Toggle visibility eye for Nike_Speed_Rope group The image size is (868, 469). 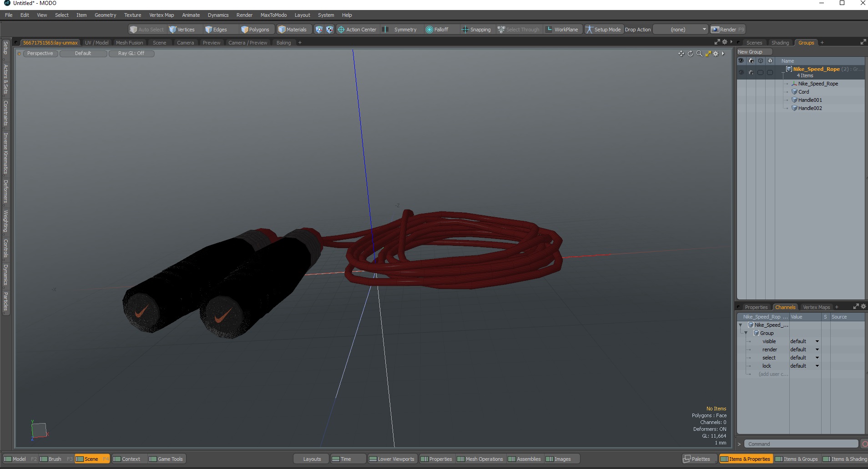(741, 72)
